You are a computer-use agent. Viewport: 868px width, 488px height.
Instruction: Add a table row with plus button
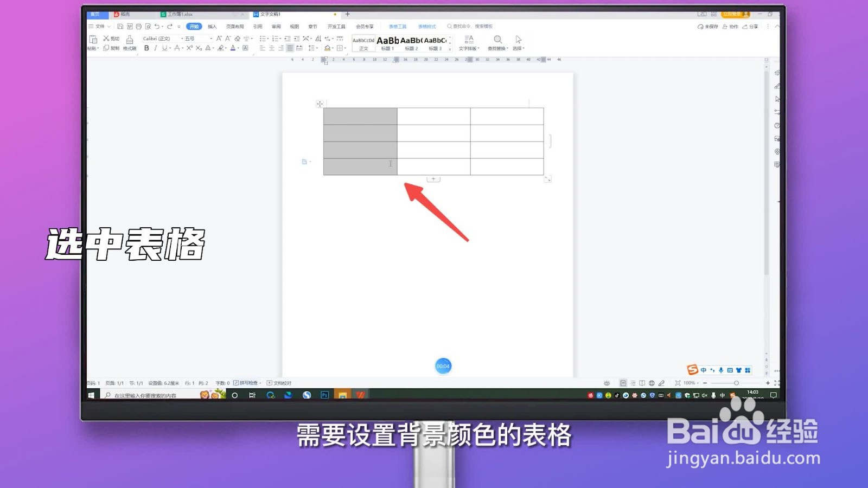point(433,179)
